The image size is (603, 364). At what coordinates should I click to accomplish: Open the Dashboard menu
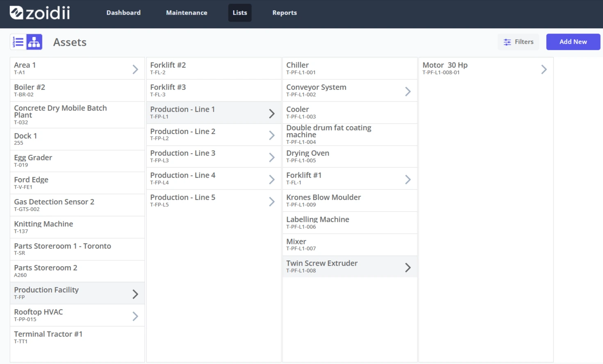(x=123, y=13)
